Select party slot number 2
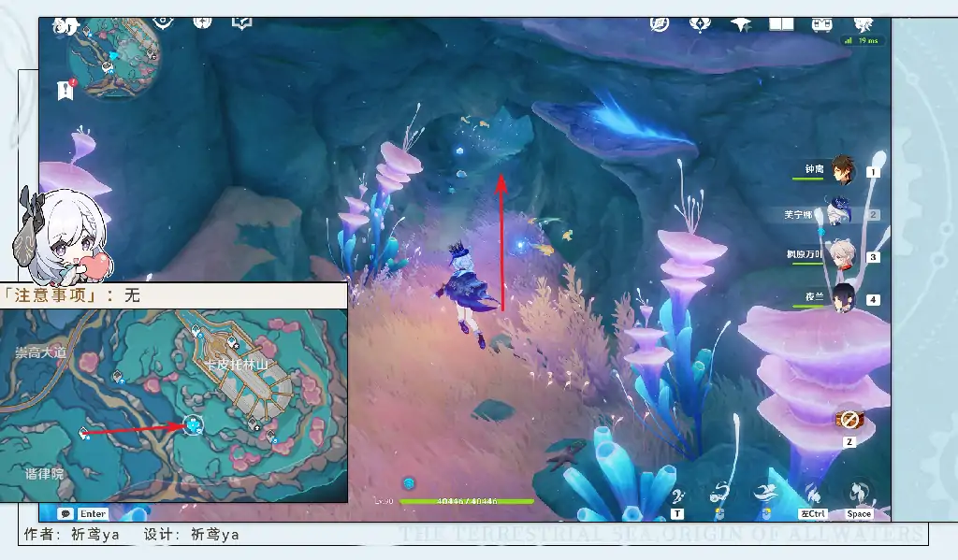 click(x=873, y=214)
